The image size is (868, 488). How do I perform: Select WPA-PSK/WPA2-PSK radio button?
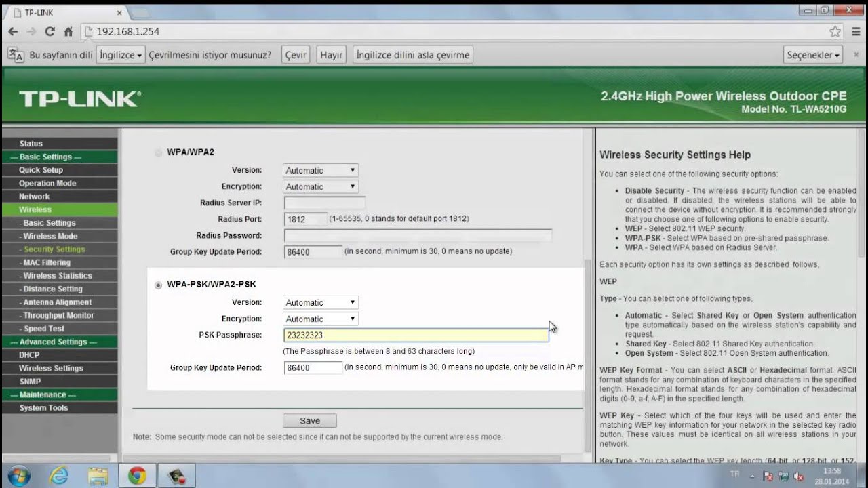pos(159,285)
